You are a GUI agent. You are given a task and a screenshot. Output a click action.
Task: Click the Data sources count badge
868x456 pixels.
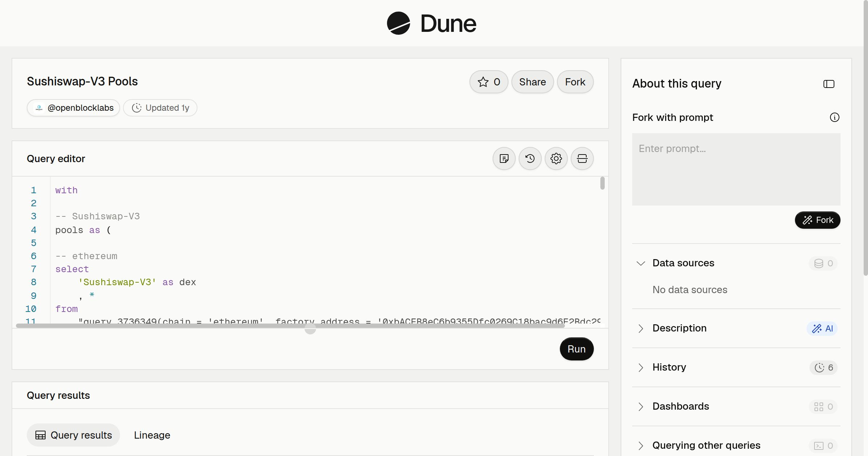(823, 263)
